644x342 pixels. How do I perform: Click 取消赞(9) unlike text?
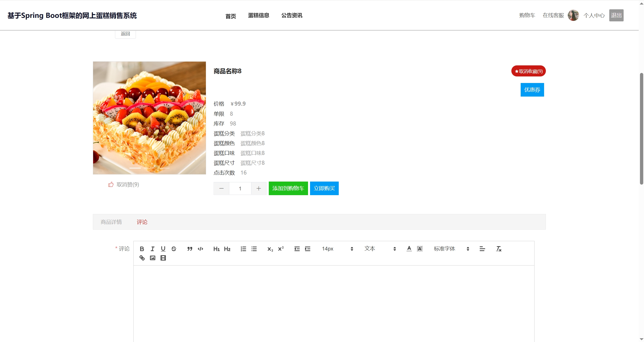pyautogui.click(x=128, y=185)
